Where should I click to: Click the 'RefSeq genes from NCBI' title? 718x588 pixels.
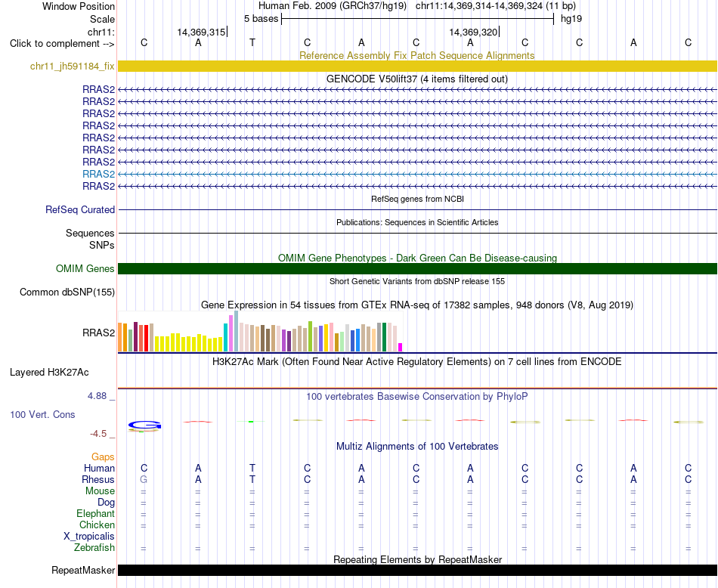click(417, 199)
